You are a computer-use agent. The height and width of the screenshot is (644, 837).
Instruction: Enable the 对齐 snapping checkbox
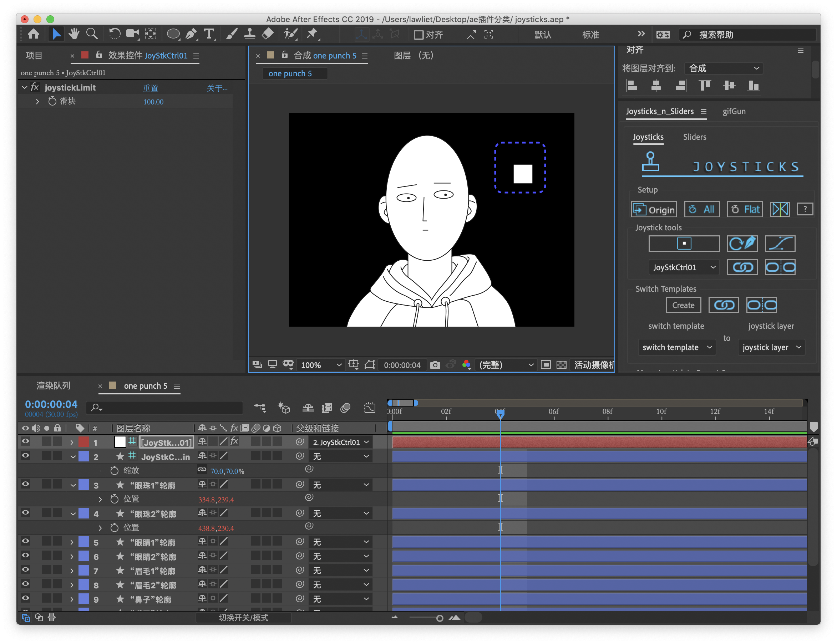click(418, 35)
